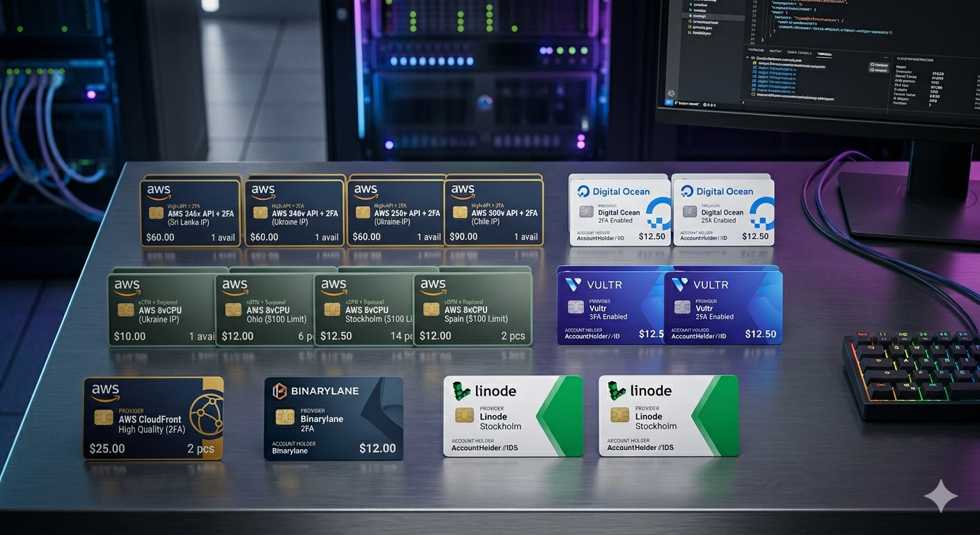Click "2 pcs" on the CloudFront card
The width and height of the screenshot is (980, 535).
[x=200, y=449]
